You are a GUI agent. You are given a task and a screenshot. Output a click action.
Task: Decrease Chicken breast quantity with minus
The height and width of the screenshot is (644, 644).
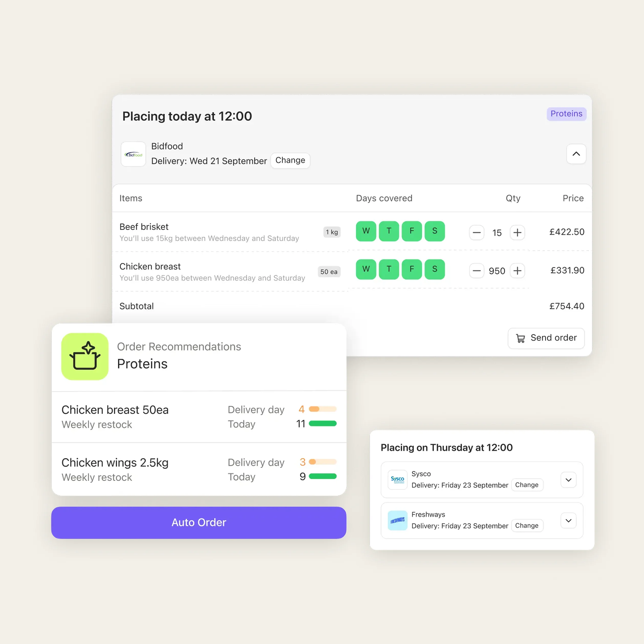click(x=477, y=271)
